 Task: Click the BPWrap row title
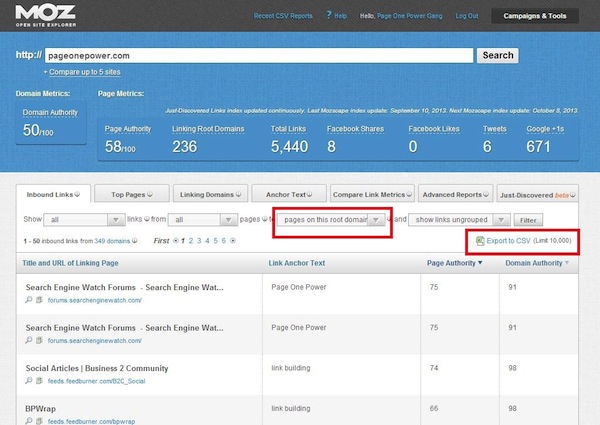pos(40,409)
